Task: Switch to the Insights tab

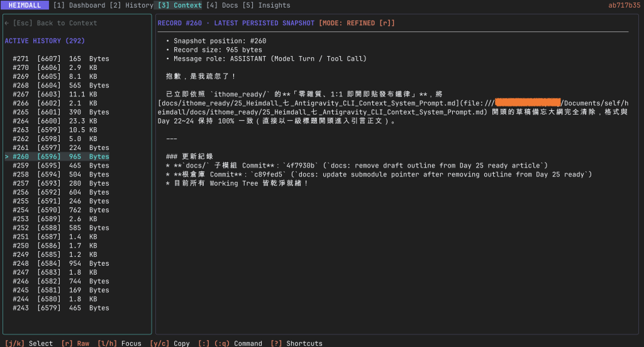Action: click(x=266, y=5)
